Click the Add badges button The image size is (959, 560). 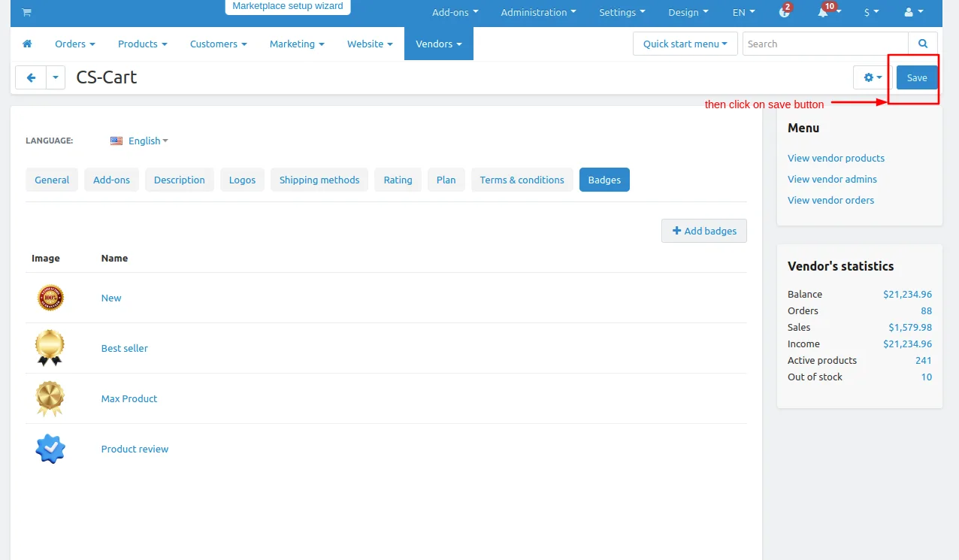point(704,231)
